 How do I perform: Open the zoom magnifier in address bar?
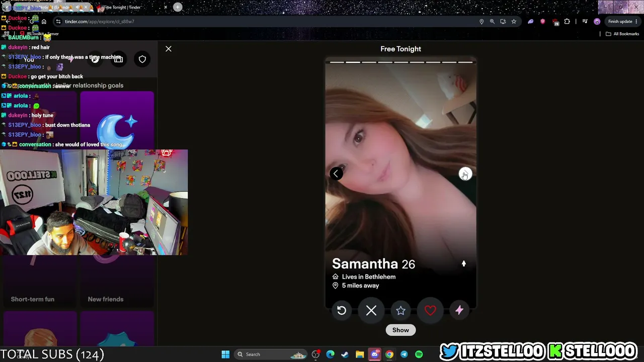(x=492, y=22)
